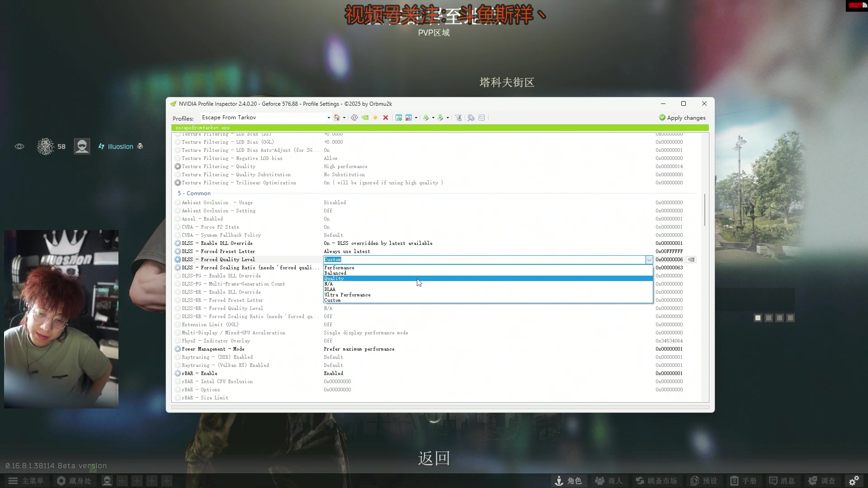868x488 pixels.
Task: Expand the Forced Quality Level dropdown arrow
Action: (x=649, y=260)
